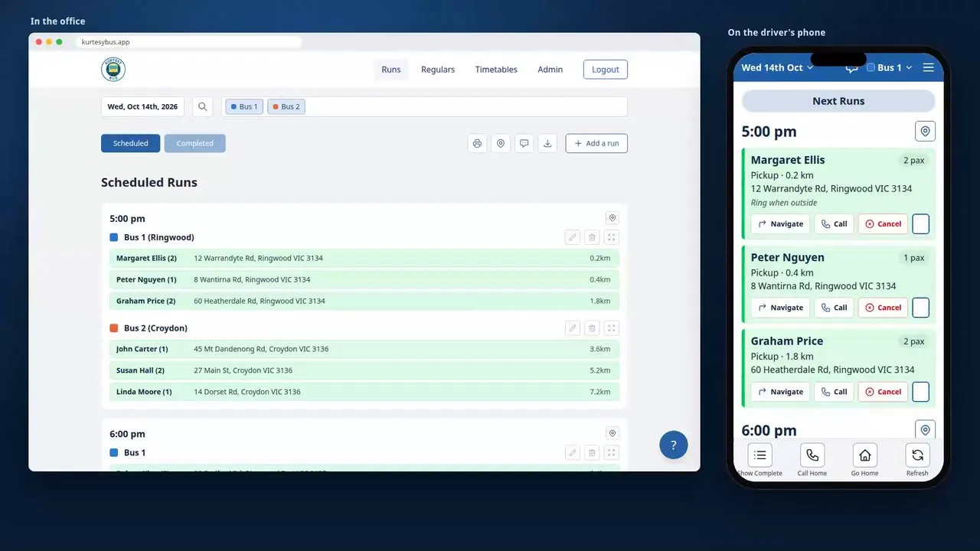Image resolution: width=980 pixels, height=551 pixels.
Task: Tick the checkbox on Graham Price's phone card
Action: (921, 392)
